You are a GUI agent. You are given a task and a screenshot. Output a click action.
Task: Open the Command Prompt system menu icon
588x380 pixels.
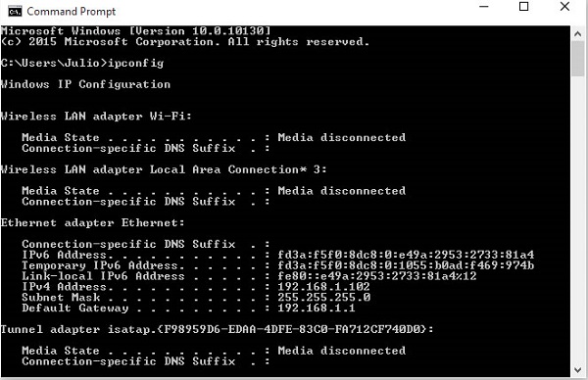click(x=15, y=12)
